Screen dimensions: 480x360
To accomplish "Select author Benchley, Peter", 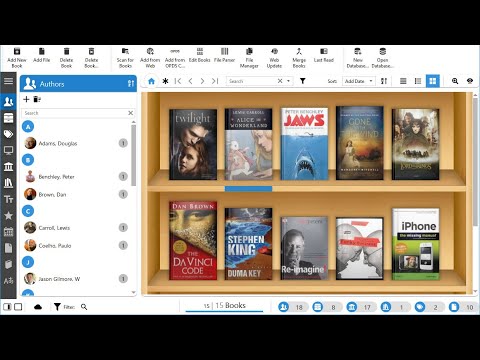I will (76, 176).
